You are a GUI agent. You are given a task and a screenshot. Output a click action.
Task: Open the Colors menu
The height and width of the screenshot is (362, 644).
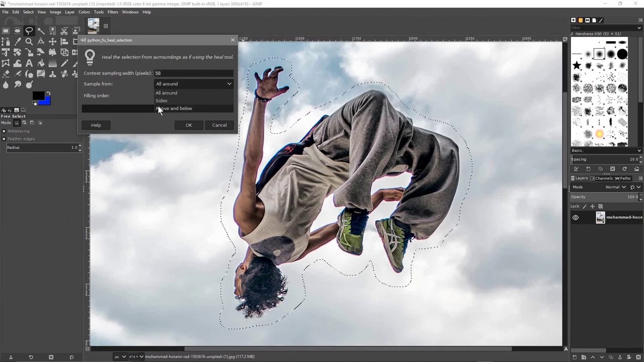coord(84,12)
